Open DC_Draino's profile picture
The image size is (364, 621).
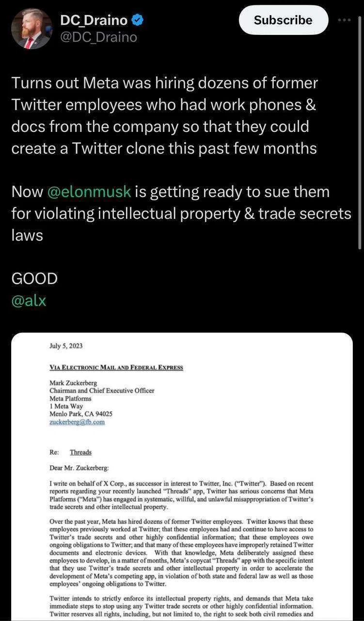32,29
